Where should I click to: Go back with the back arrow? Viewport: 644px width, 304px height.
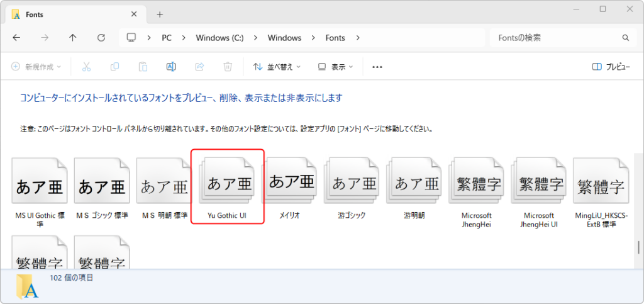point(16,38)
